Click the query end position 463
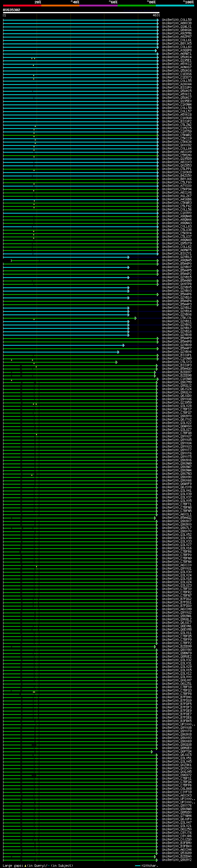Screen dimensions: 197x868 coord(155,15)
